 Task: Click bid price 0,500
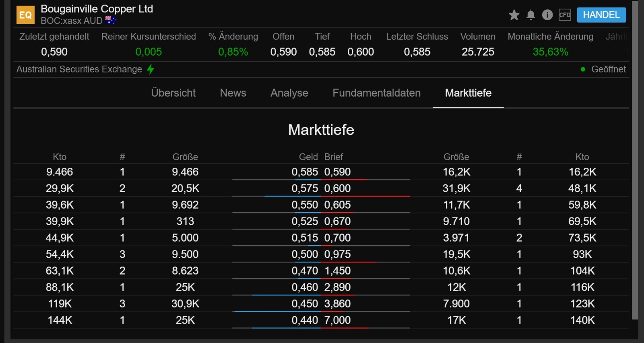pos(305,254)
